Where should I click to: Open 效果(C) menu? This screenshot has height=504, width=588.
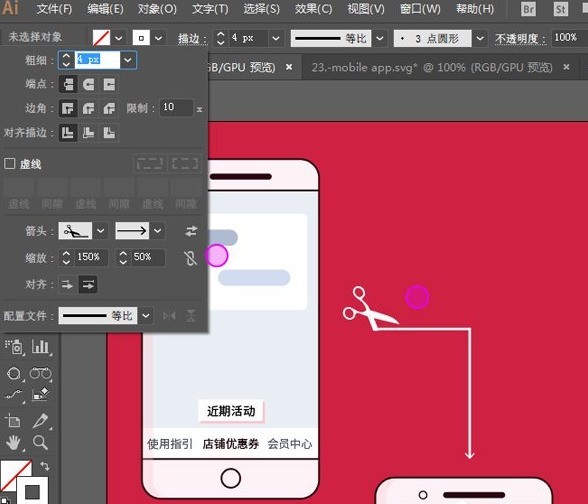[x=314, y=9]
